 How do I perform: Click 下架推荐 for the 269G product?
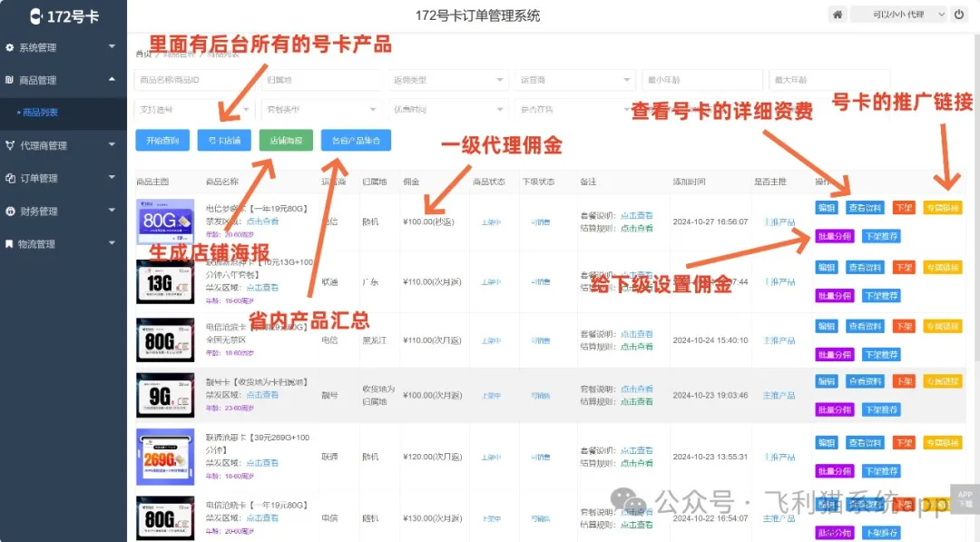click(x=881, y=471)
